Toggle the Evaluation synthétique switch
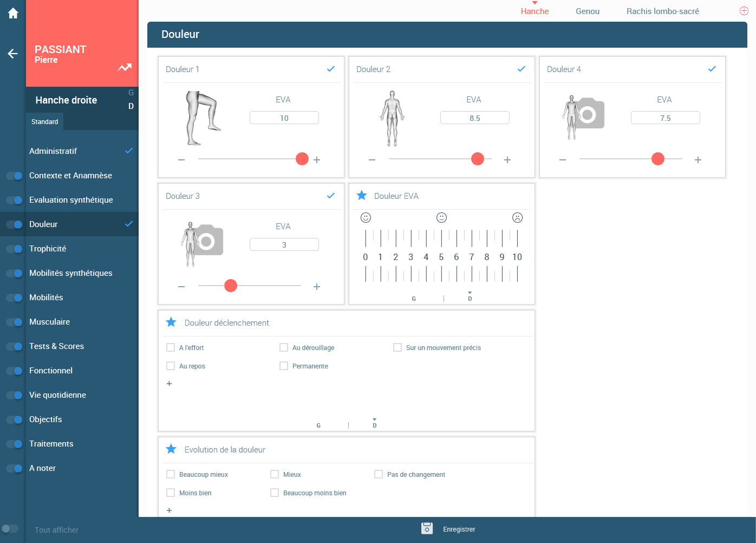The width and height of the screenshot is (756, 543). 14,200
